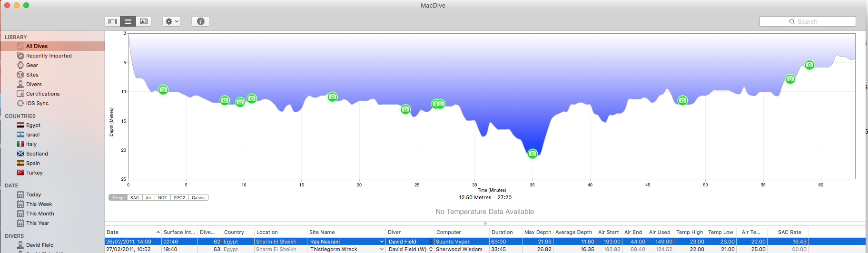This screenshot has width=868, height=253.
Task: Open the statistics chart view
Action: pyautogui.click(x=144, y=21)
